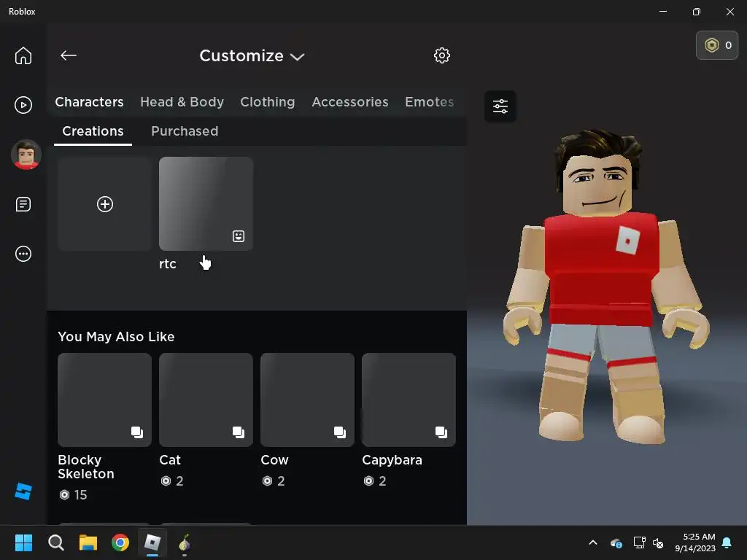Screen dimensions: 747x560
Task: Click the bundle icon on Cow tile
Action: (x=340, y=432)
